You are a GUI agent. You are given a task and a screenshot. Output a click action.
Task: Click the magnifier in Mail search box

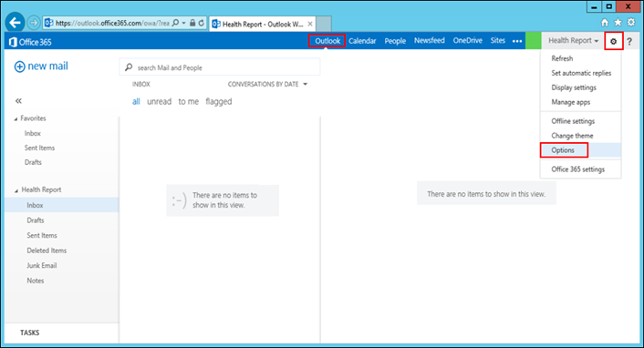click(129, 67)
